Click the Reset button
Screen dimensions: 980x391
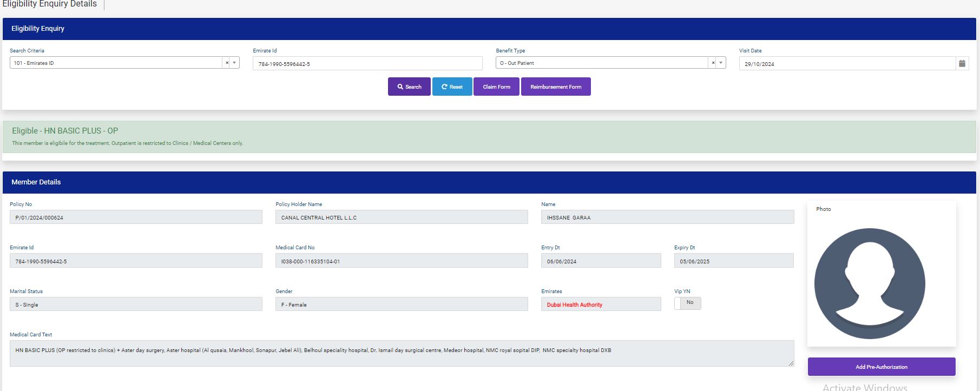point(452,87)
